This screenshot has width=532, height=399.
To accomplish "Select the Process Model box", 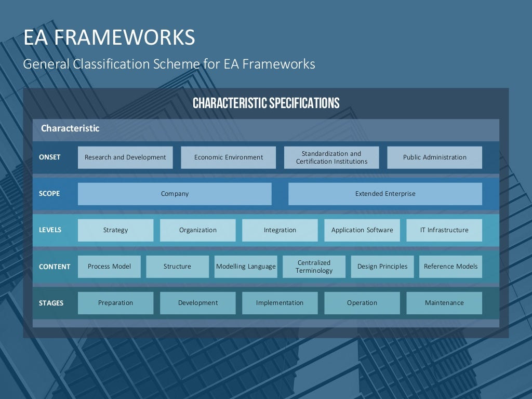I will click(109, 267).
